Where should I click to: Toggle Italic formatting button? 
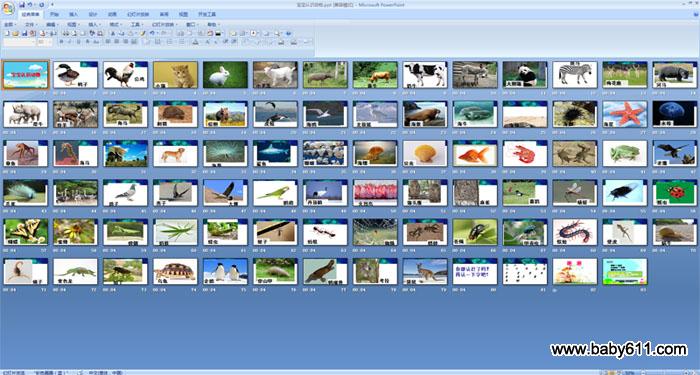point(70,42)
